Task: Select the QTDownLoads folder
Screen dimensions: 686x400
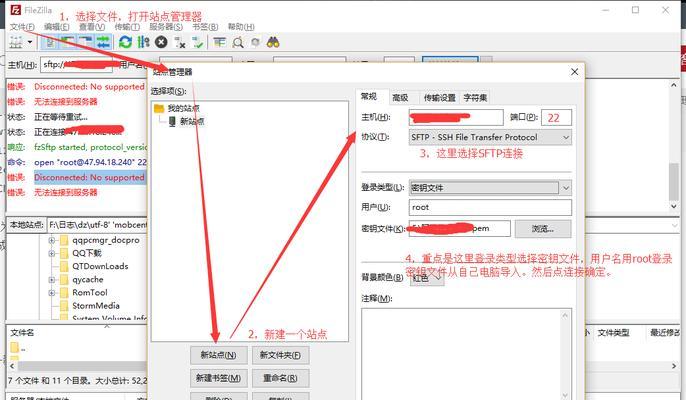Action: click(100, 266)
